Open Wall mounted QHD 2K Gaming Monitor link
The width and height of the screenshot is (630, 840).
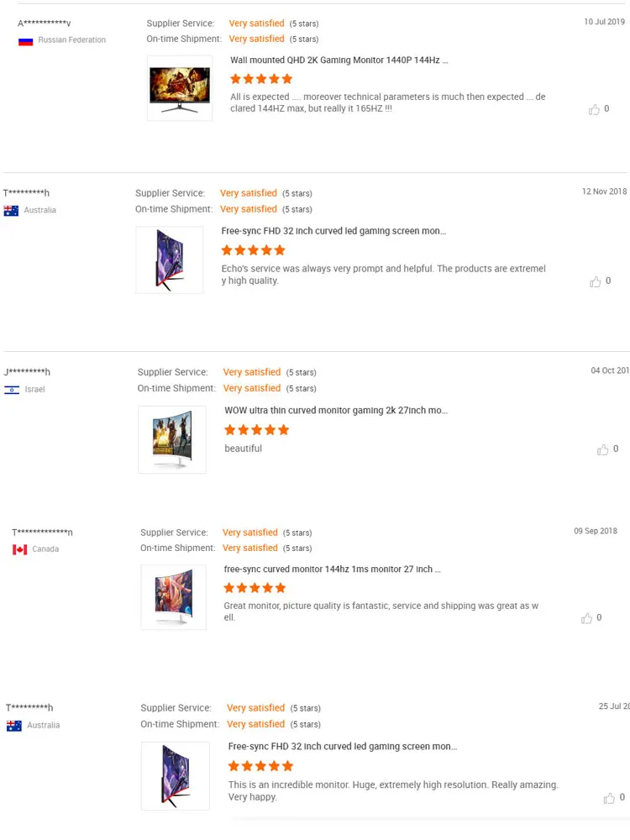[339, 60]
